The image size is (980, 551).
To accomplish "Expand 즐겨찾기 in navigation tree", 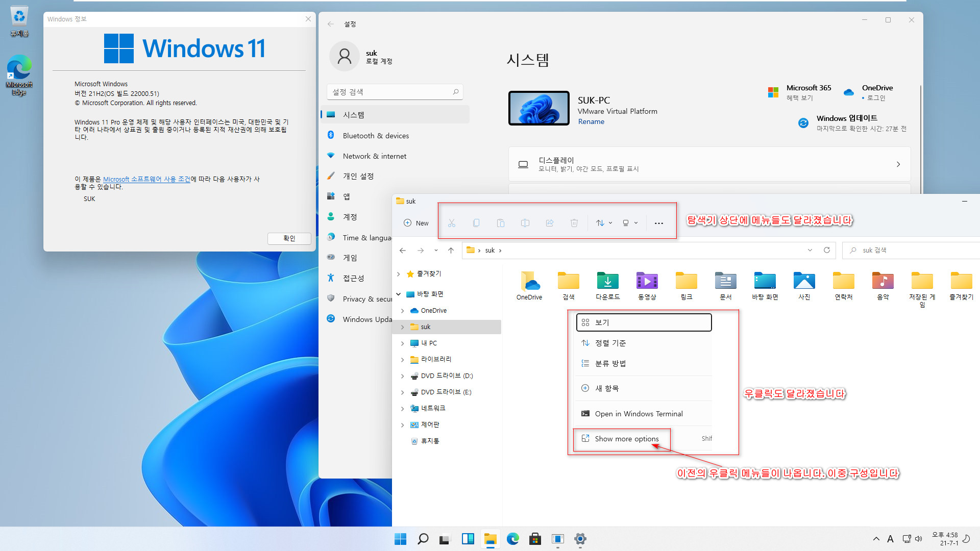I will 399,274.
